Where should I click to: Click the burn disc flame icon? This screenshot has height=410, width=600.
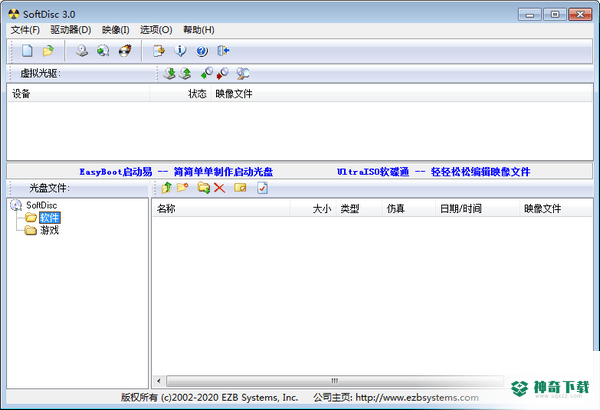tap(125, 51)
